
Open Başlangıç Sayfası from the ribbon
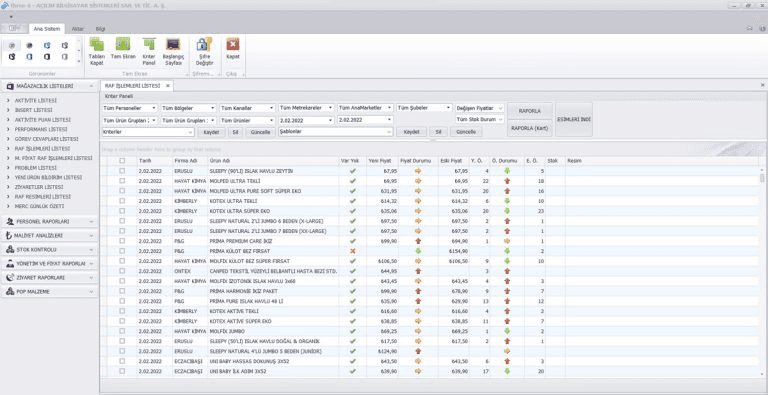(172, 45)
